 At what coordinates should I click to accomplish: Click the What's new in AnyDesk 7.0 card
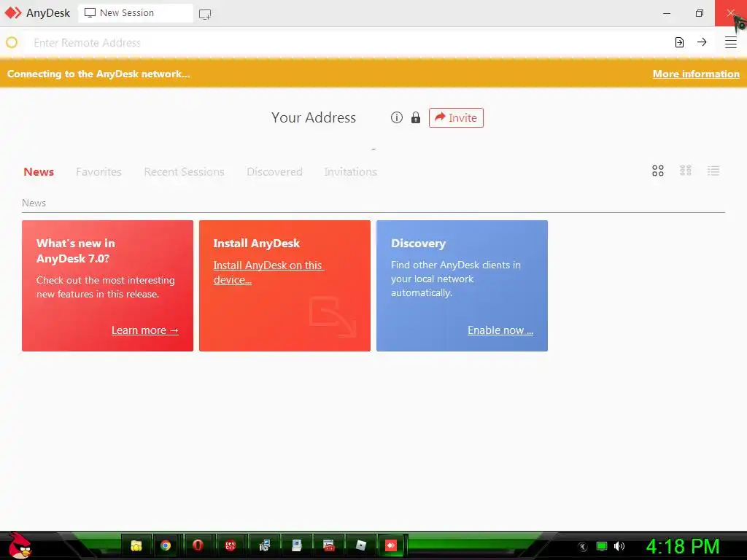(108, 286)
